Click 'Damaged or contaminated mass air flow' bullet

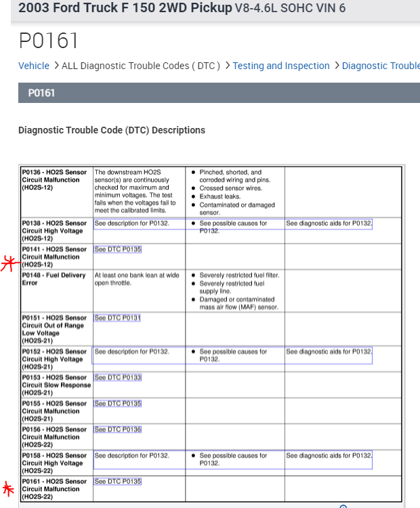click(x=239, y=303)
